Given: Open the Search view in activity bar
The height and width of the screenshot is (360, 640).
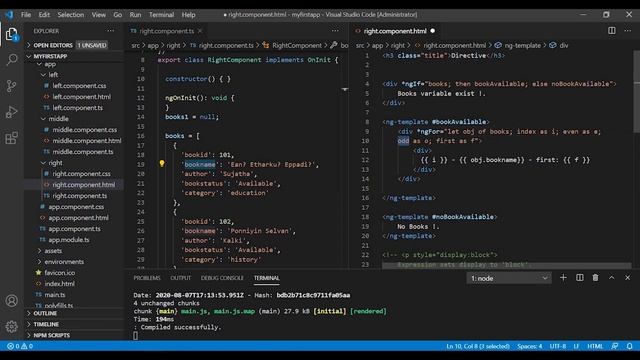Looking at the screenshot, I should click(x=12, y=60).
